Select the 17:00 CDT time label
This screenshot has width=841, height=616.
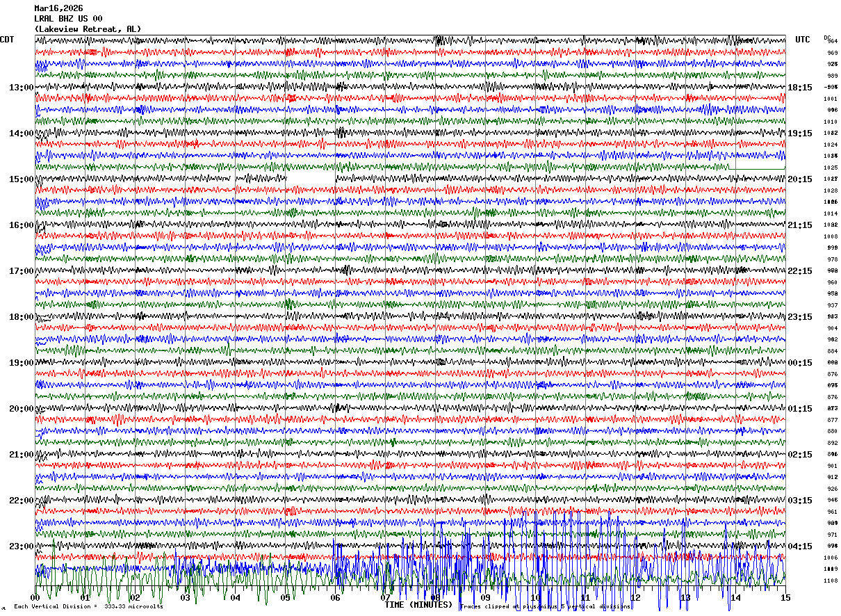pyautogui.click(x=22, y=271)
